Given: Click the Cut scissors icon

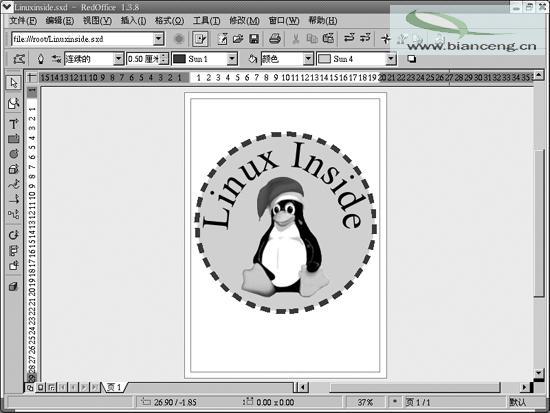Looking at the screenshot, I should [x=296, y=39].
